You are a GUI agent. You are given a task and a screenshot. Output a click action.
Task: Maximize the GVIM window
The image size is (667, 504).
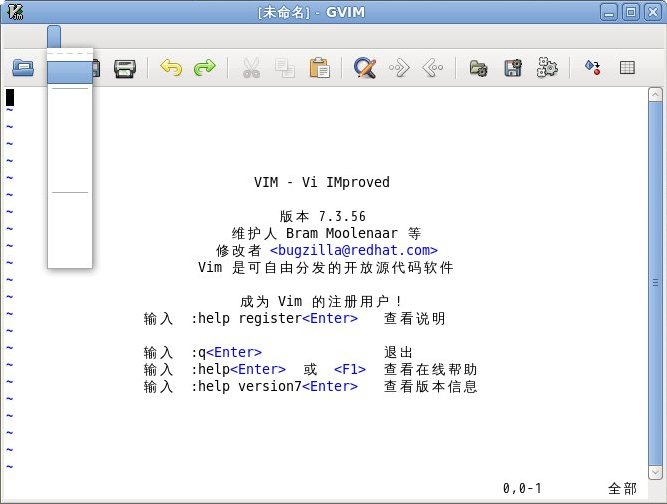[x=631, y=12]
